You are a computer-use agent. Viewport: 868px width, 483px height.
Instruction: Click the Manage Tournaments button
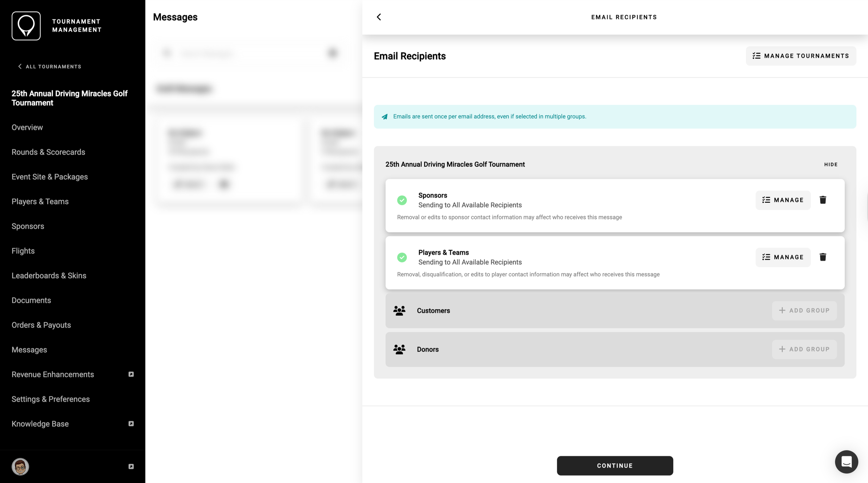(x=801, y=56)
